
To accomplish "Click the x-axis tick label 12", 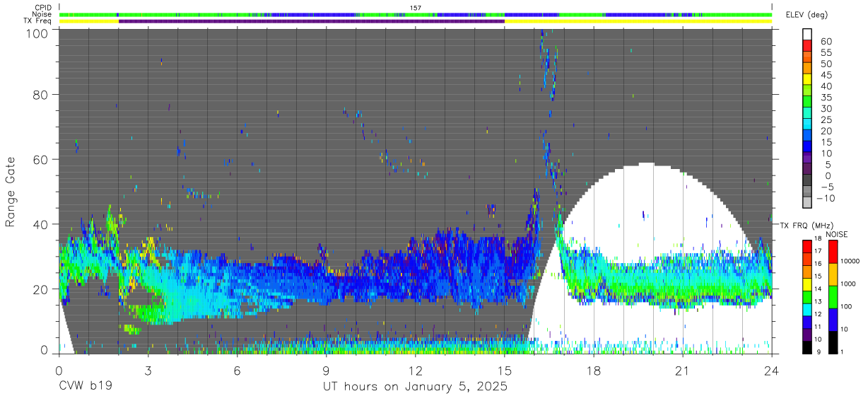I will (x=415, y=371).
